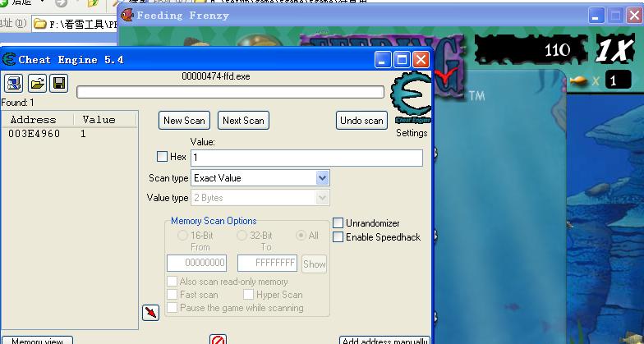Open Cheat Engine Settings logo
This screenshot has height=344, width=644.
(x=411, y=98)
